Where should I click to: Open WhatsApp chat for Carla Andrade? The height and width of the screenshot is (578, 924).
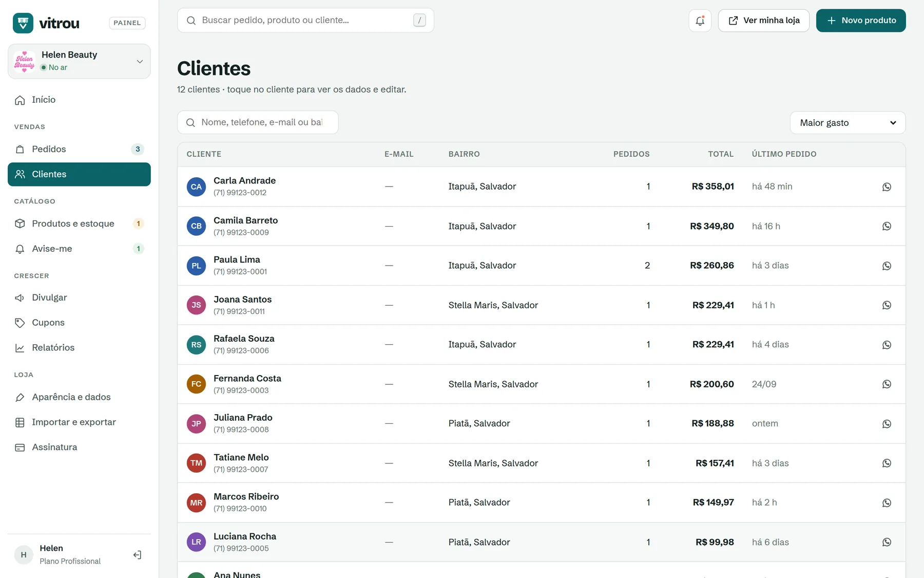click(887, 187)
